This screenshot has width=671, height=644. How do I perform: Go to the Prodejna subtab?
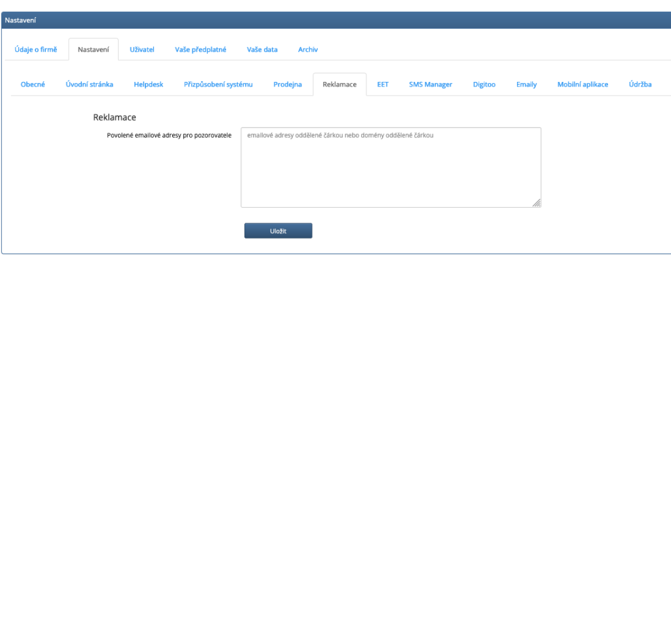[288, 85]
